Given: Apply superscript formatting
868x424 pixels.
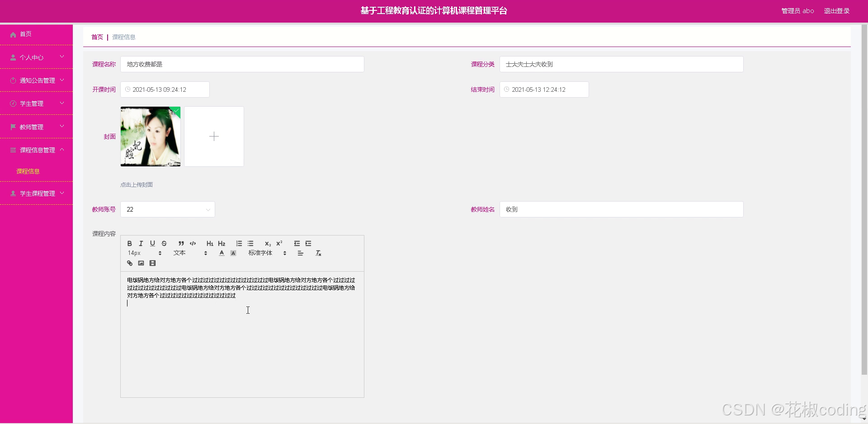Looking at the screenshot, I should pyautogui.click(x=279, y=243).
